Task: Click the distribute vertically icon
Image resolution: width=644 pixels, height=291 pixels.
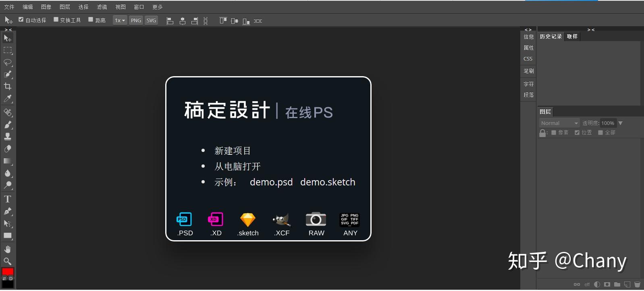Action: coord(206,21)
